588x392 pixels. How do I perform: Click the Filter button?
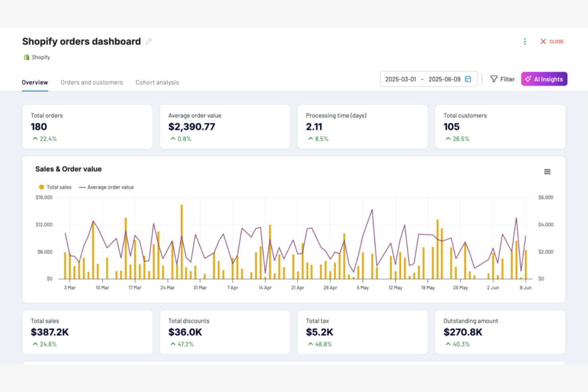pos(502,79)
